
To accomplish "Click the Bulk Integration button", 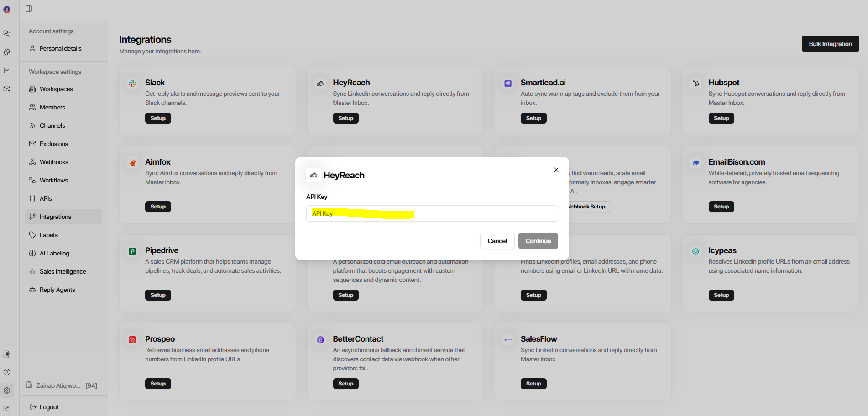I will click(x=830, y=44).
